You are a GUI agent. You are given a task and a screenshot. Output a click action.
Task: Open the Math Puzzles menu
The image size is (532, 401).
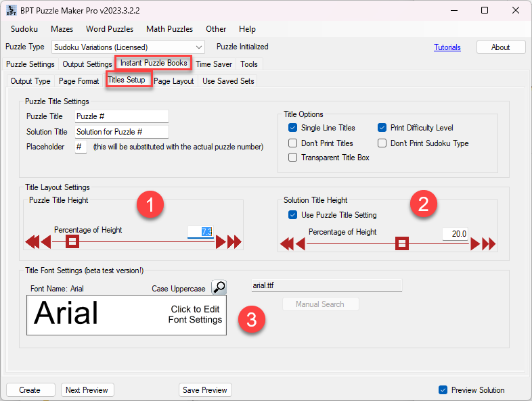coord(169,29)
